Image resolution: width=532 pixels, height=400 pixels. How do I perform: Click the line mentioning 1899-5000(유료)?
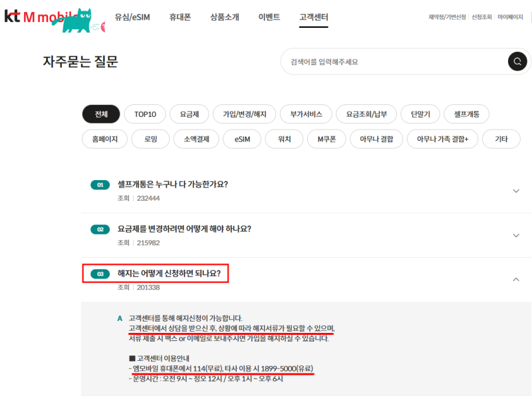pos(221,369)
